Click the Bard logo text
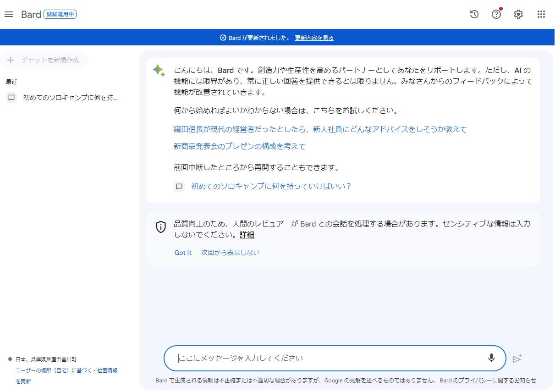The height and width of the screenshot is (392, 555). 31,14
